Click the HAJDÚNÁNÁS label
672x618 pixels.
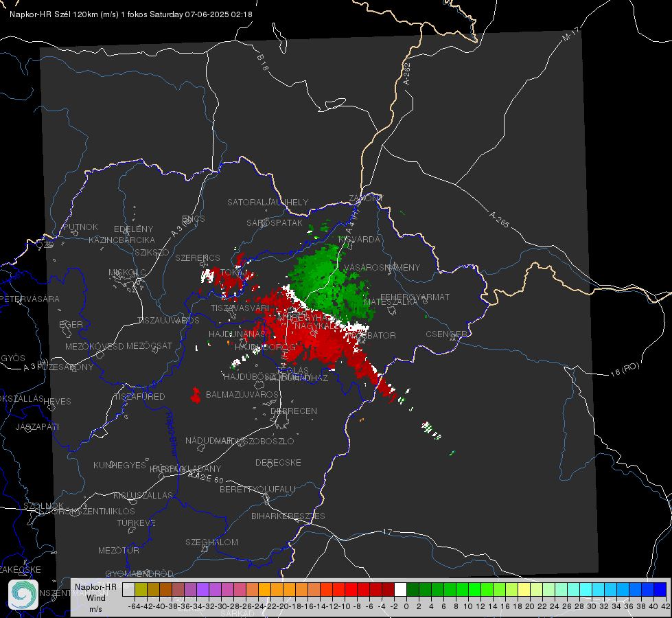(x=237, y=334)
